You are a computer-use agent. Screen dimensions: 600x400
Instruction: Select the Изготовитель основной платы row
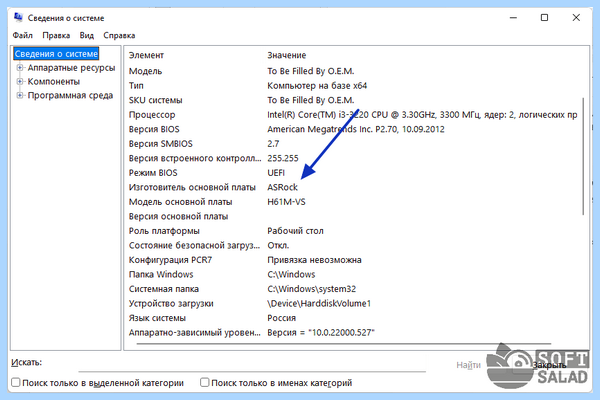(353, 188)
